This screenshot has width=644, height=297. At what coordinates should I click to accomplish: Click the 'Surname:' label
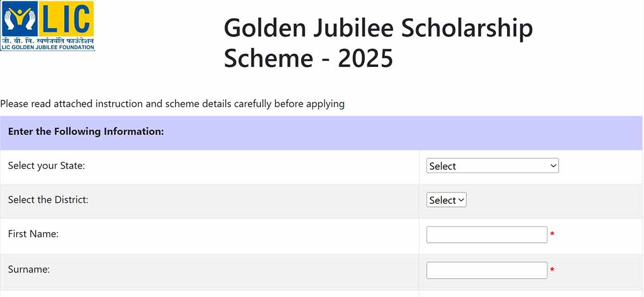coord(29,269)
